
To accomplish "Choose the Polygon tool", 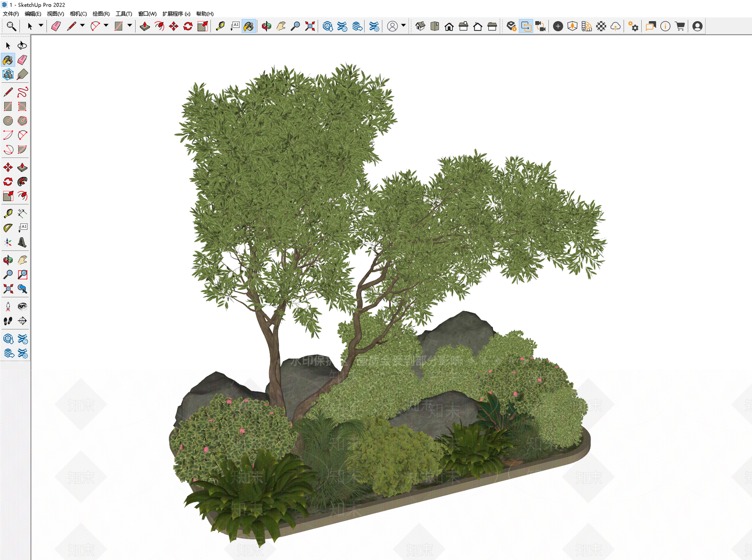I will pos(22,121).
